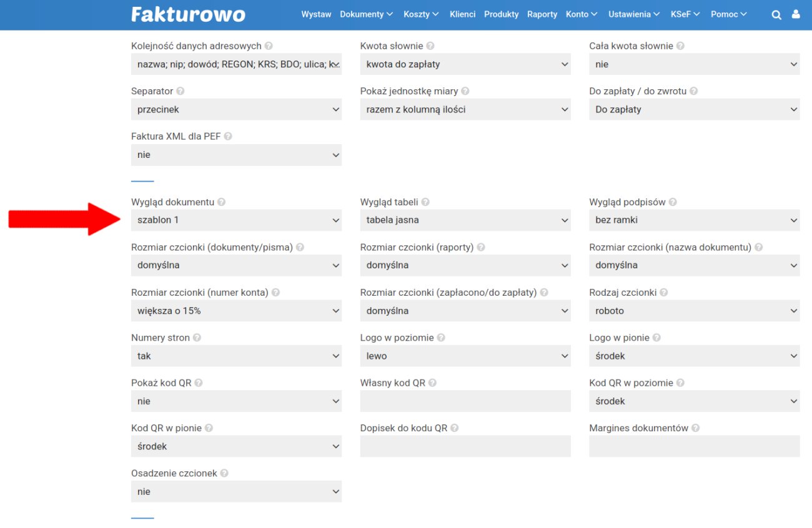Image resolution: width=812 pixels, height=528 pixels.
Task: Click help icon next to Rodzaj czcionki
Action: click(664, 293)
